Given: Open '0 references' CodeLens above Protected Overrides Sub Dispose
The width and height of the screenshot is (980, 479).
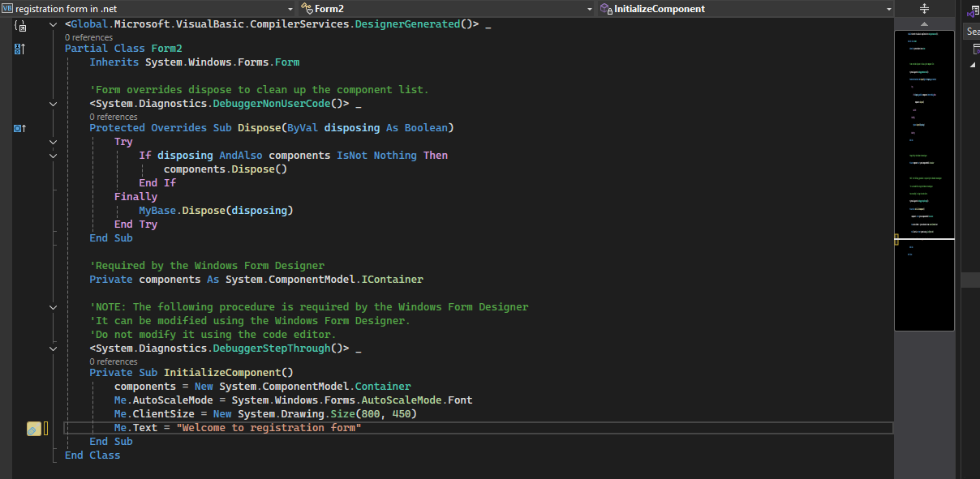Looking at the screenshot, I should (114, 117).
